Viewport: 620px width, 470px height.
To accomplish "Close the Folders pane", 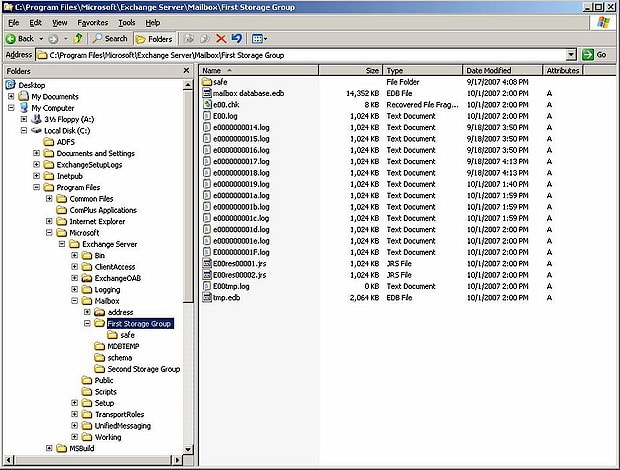I will pyautogui.click(x=186, y=70).
